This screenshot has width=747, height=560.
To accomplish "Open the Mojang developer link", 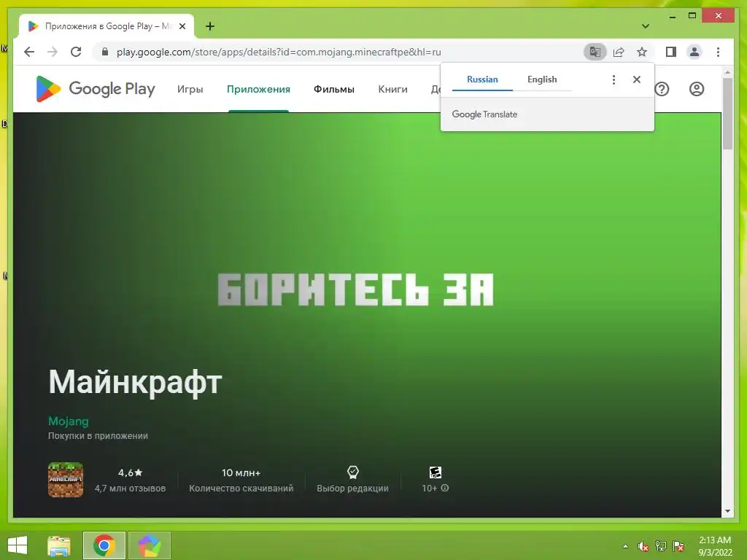I will tap(68, 421).
